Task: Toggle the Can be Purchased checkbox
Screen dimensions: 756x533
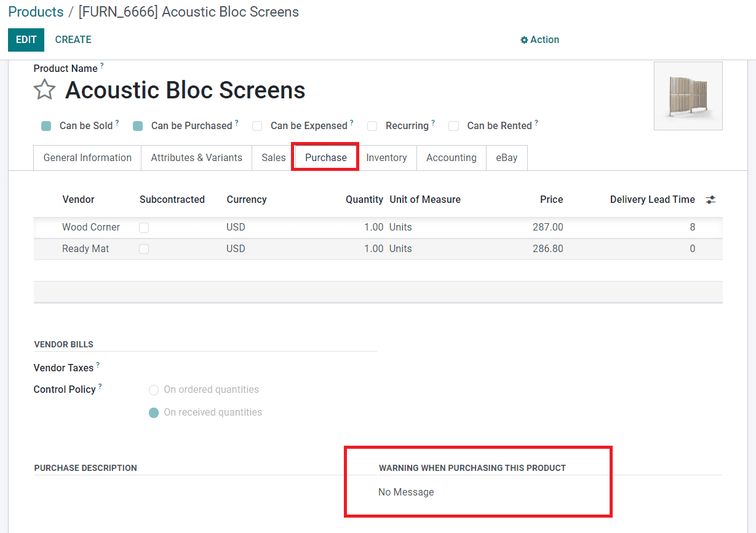Action: [x=138, y=126]
